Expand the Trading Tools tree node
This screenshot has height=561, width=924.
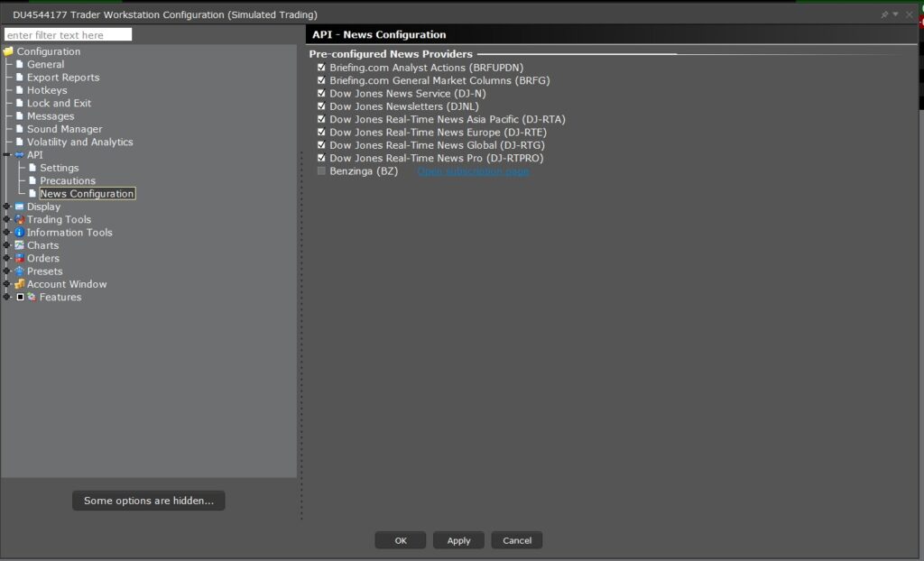6,219
